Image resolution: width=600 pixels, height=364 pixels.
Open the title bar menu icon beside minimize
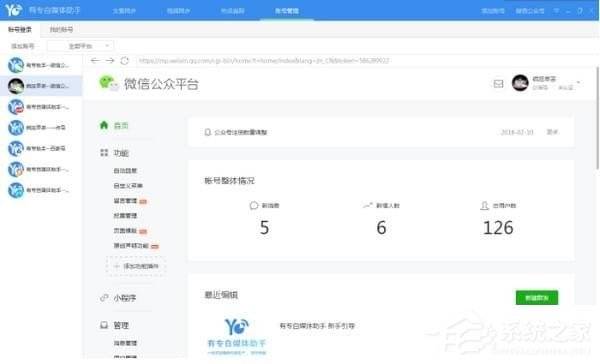click(x=556, y=11)
